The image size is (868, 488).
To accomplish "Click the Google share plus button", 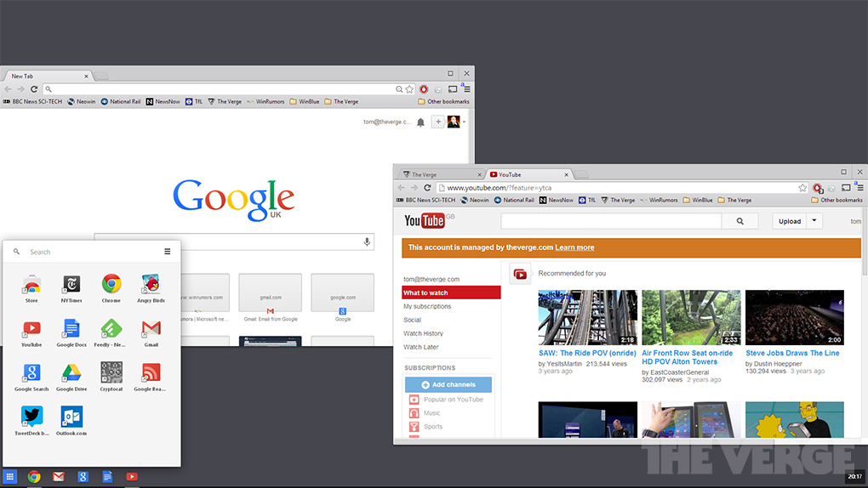I will (x=438, y=122).
